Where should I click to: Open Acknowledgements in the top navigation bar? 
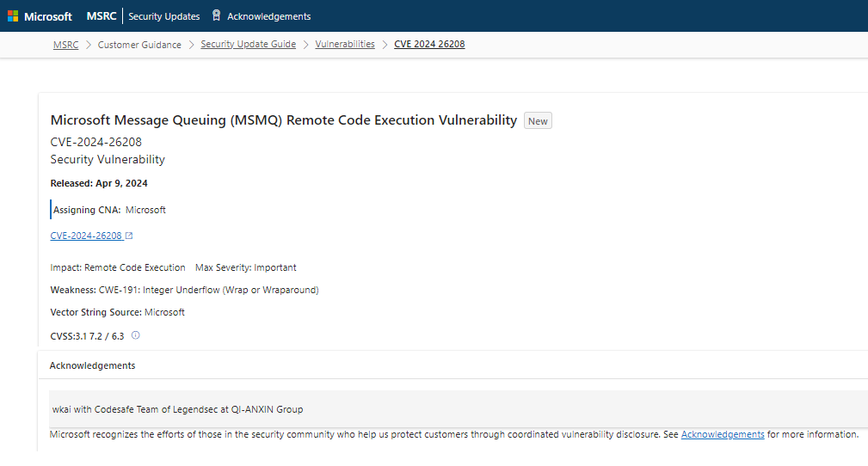tap(269, 16)
